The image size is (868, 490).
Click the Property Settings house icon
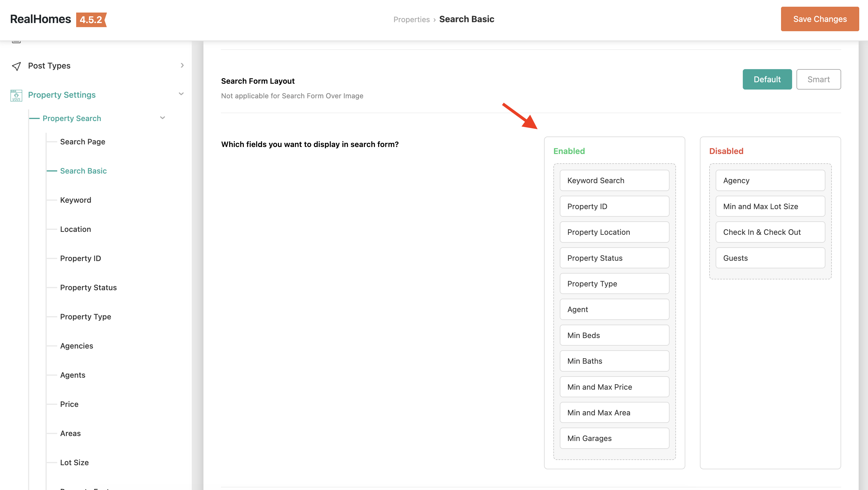pos(16,95)
